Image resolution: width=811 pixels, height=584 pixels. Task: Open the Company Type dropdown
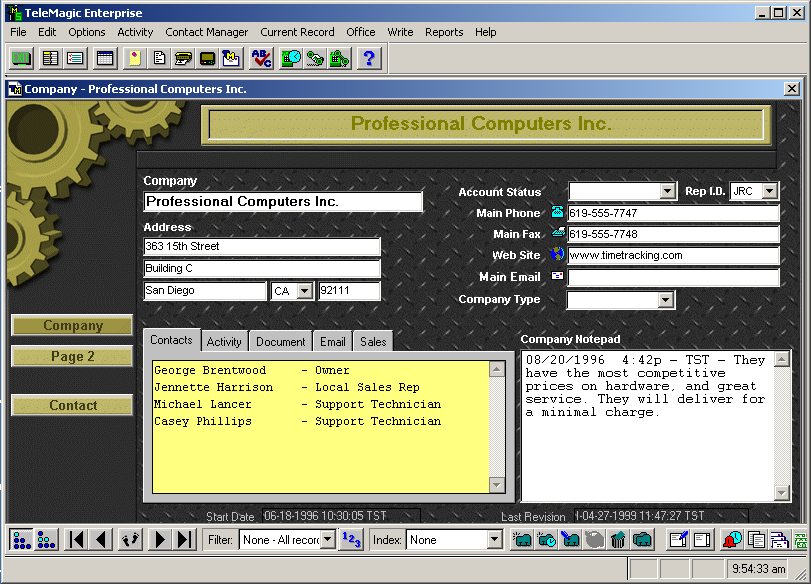(x=666, y=300)
